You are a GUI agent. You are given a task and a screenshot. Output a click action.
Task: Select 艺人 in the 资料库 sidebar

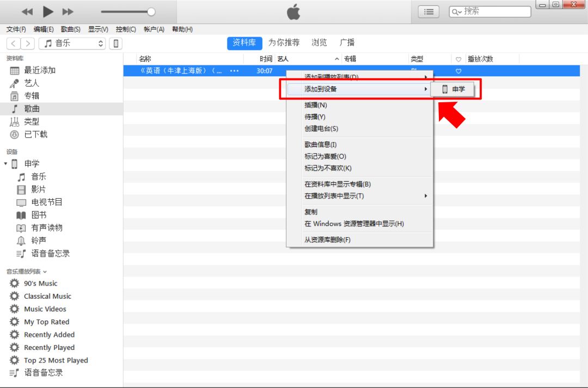point(31,82)
